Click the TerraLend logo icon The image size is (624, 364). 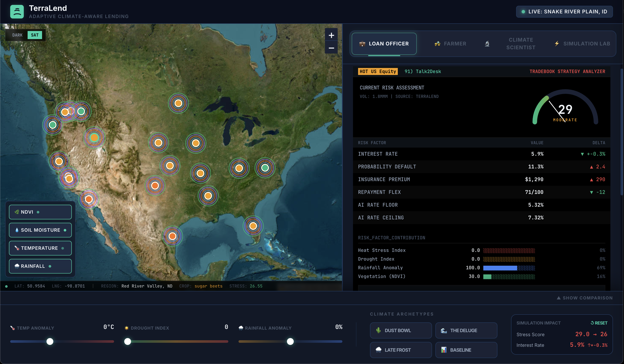17,12
